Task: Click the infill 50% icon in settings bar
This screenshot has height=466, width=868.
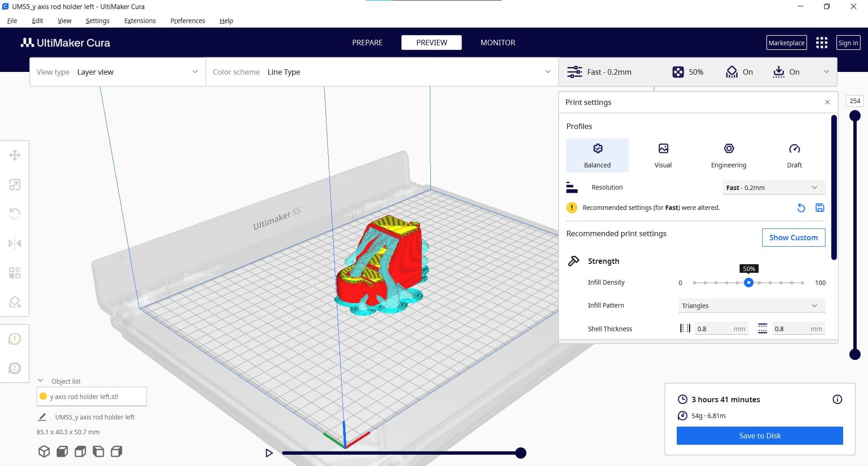Action: [x=678, y=72]
